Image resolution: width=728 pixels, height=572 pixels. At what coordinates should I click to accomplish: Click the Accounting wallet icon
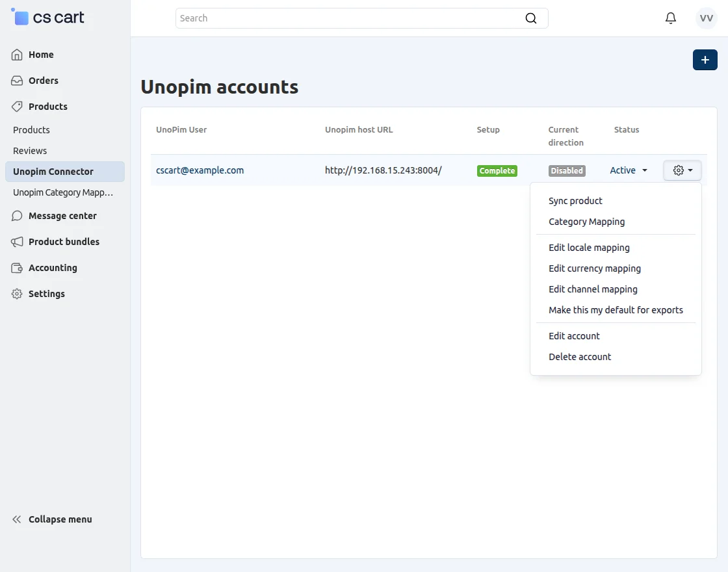[17, 268]
